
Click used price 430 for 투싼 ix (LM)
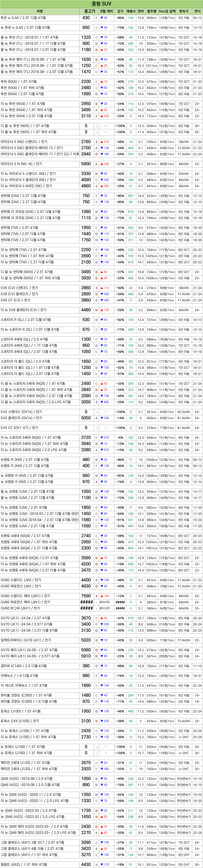point(86,18)
